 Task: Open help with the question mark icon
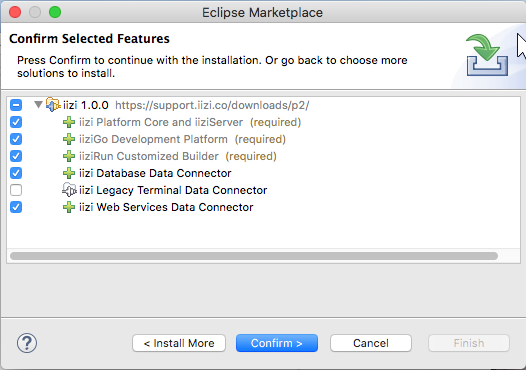coord(27,343)
